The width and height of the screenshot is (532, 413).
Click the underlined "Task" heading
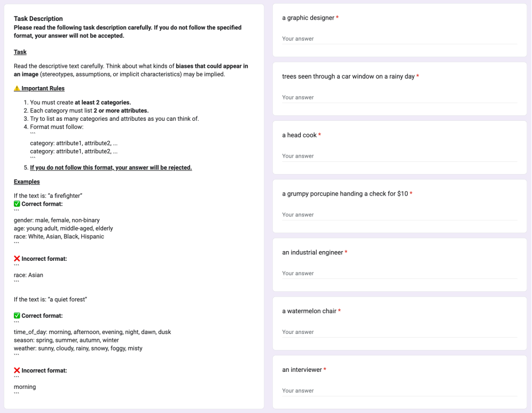[x=20, y=52]
